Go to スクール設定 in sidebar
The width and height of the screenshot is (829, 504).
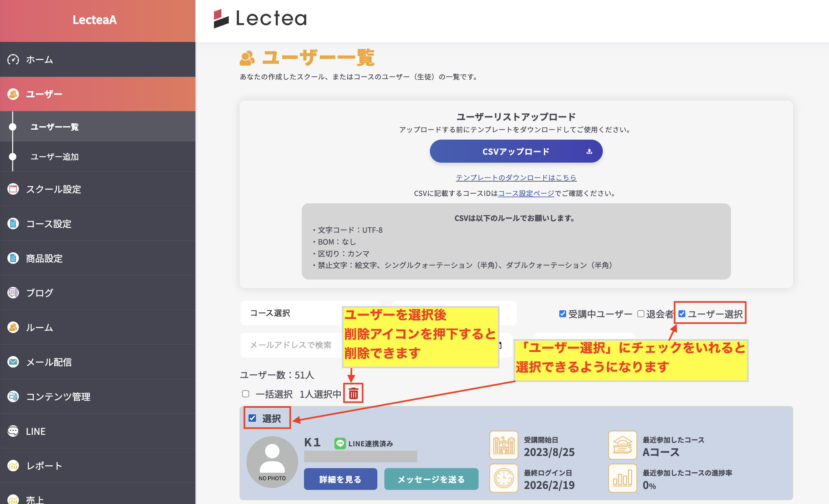pyautogui.click(x=54, y=189)
